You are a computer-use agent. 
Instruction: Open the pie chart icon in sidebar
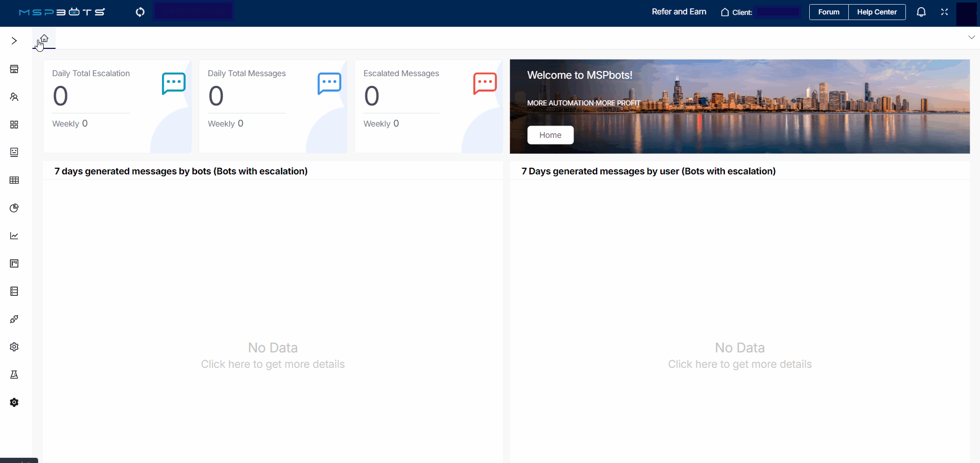pyautogui.click(x=14, y=208)
